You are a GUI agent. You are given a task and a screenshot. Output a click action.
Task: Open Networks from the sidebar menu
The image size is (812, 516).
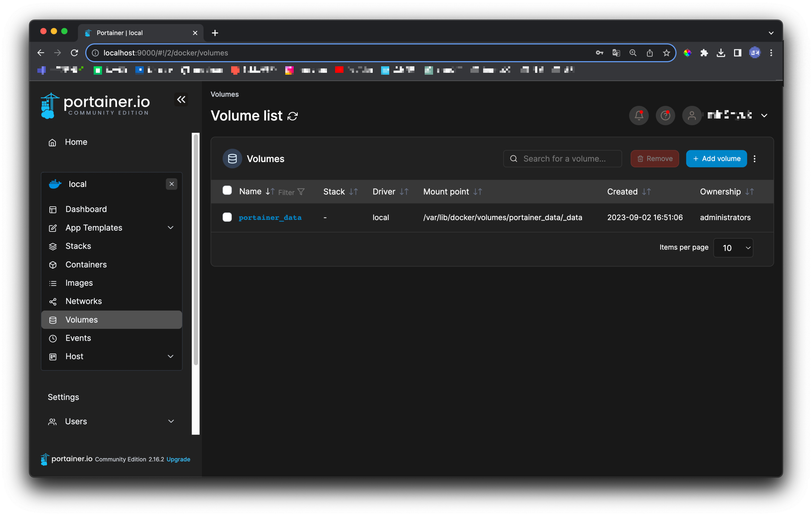83,301
